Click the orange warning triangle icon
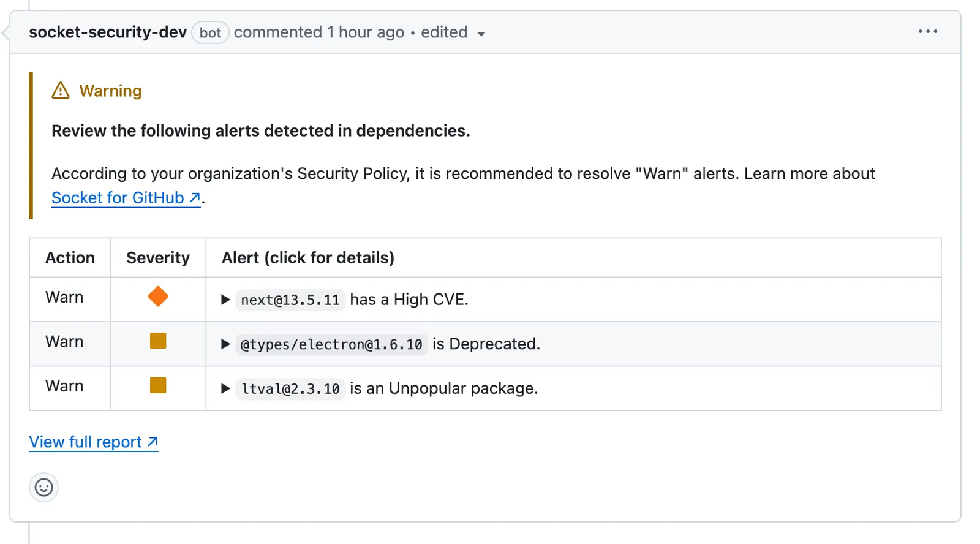 click(61, 91)
